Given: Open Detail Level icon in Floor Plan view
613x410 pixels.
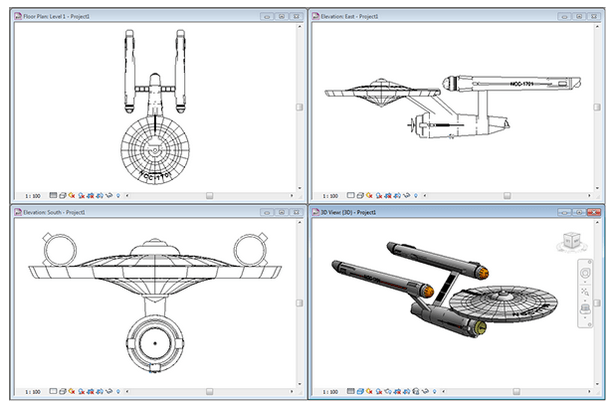Looking at the screenshot, I should coord(53,196).
